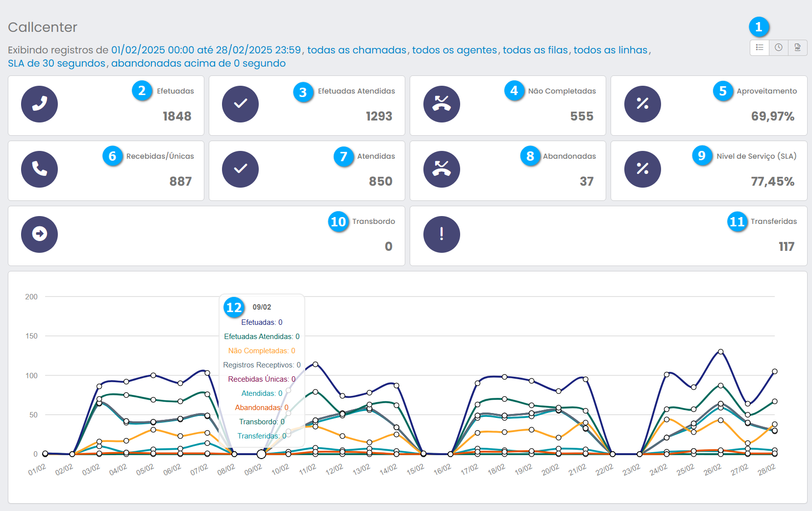Click the Transbordo arrow circle icon

pyautogui.click(x=39, y=234)
